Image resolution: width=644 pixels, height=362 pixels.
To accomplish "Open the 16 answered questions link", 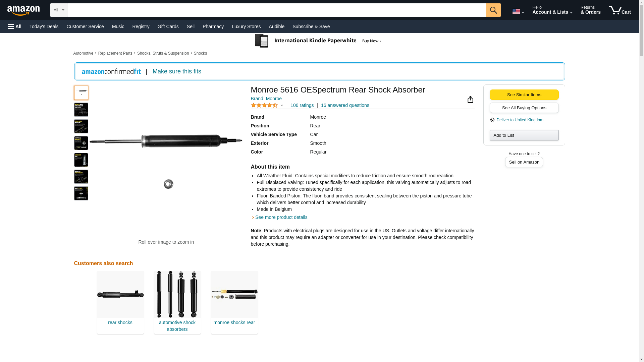I will click(345, 105).
